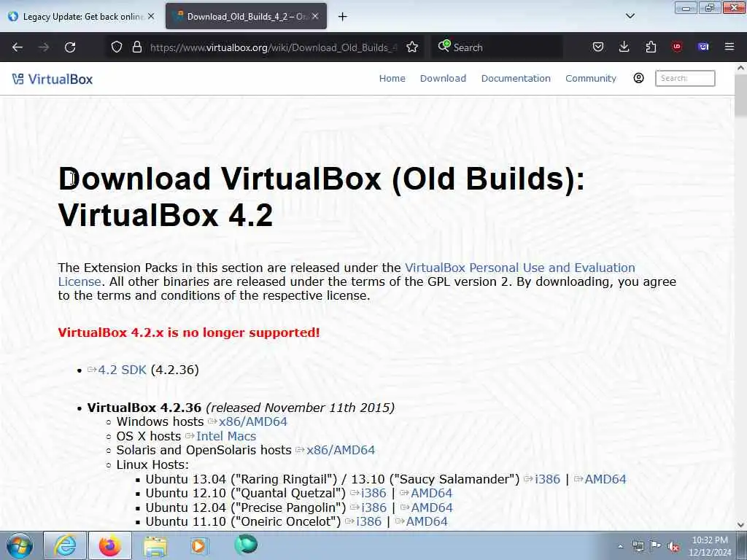The image size is (747, 560).
Task: Reload the current page
Action: [x=70, y=47]
